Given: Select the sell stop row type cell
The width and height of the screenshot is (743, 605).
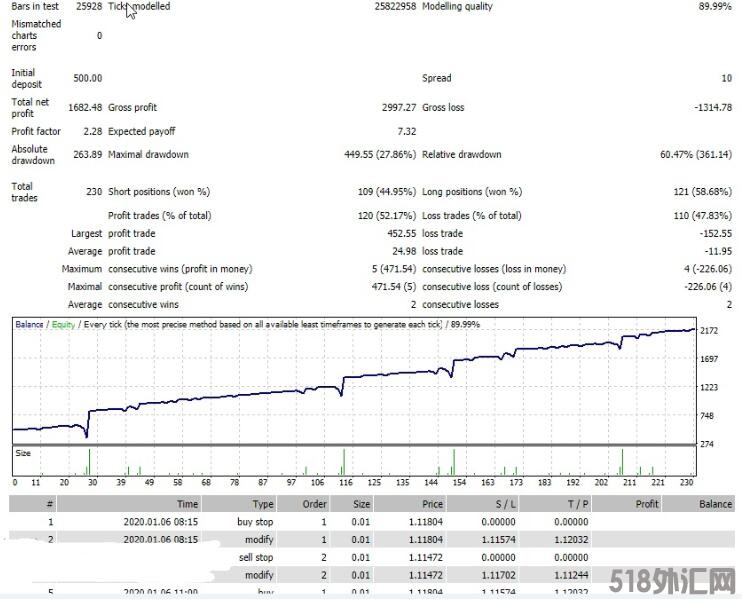Looking at the screenshot, I should [256, 558].
